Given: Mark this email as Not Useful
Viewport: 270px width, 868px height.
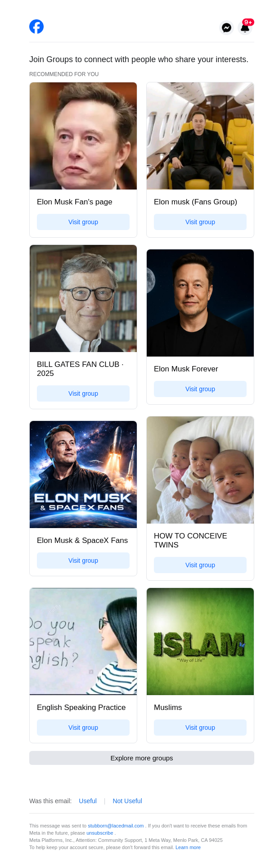Looking at the screenshot, I should point(127,801).
